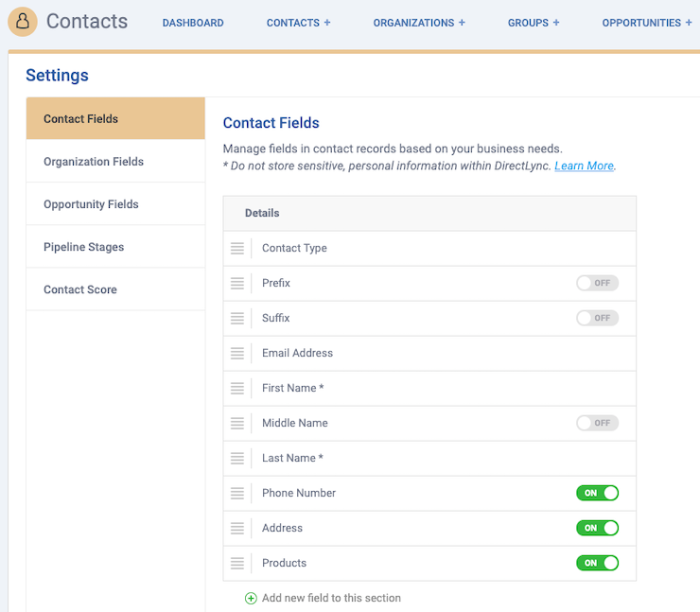Click the Contacts person logo icon
The width and height of the screenshot is (700, 612).
(23, 22)
